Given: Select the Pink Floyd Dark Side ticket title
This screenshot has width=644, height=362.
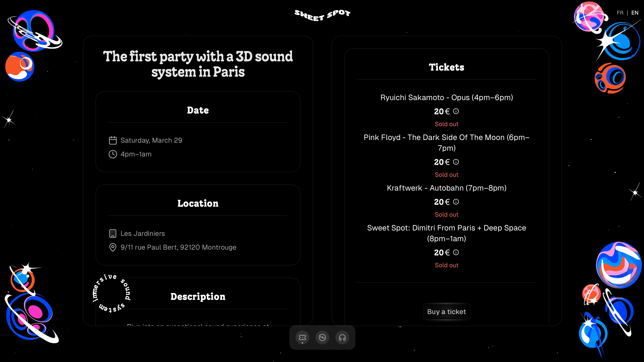Looking at the screenshot, I should tap(447, 142).
